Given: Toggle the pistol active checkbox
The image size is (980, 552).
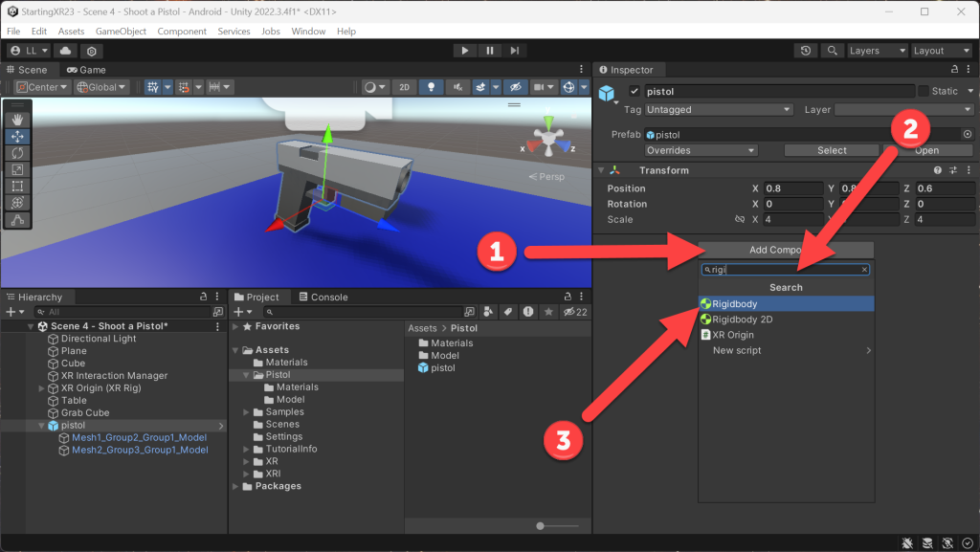Looking at the screenshot, I should (x=635, y=91).
